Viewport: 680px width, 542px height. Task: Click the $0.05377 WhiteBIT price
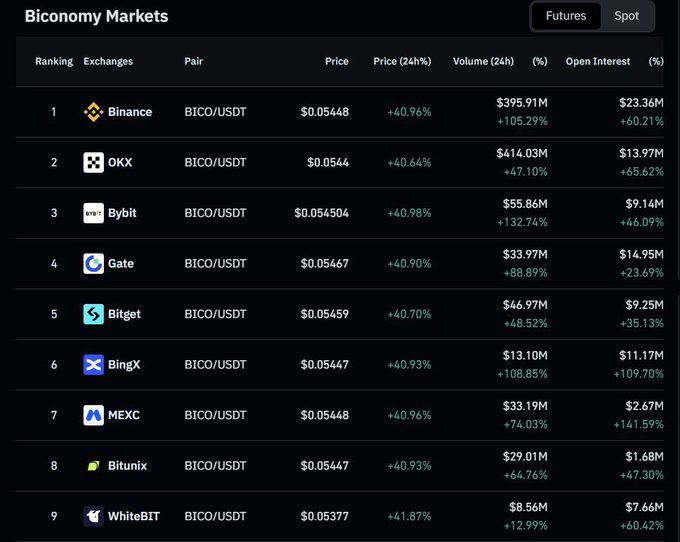coord(325,516)
